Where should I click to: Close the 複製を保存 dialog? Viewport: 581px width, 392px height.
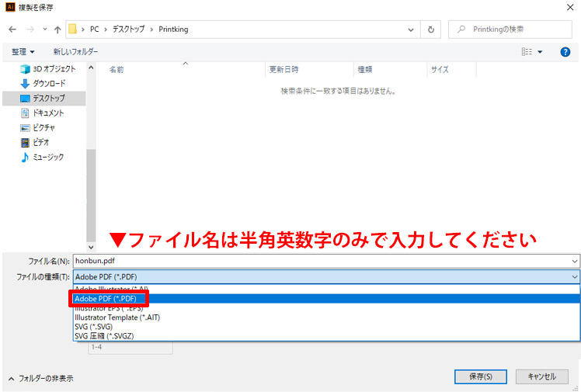[x=570, y=7]
